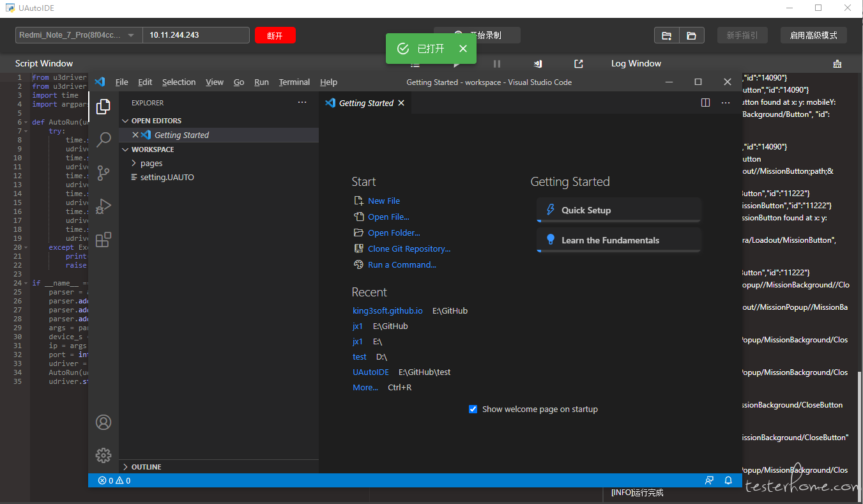Image resolution: width=863 pixels, height=504 pixels.
Task: Click Clone Git Repository... link
Action: (409, 248)
